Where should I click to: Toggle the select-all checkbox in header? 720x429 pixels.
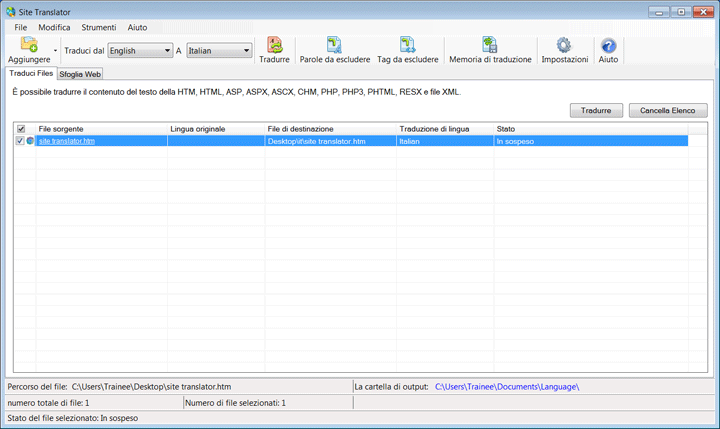tap(21, 129)
